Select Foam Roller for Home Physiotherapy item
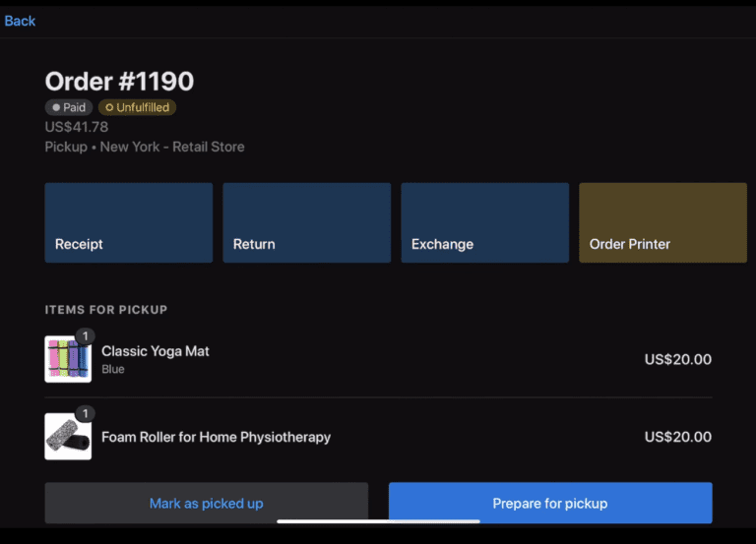The height and width of the screenshot is (544, 756). [x=216, y=437]
